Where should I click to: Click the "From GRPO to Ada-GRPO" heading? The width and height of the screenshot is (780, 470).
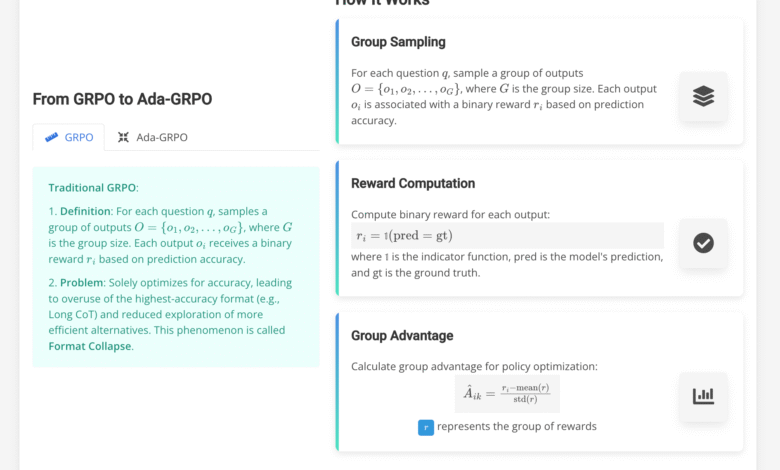click(x=122, y=99)
